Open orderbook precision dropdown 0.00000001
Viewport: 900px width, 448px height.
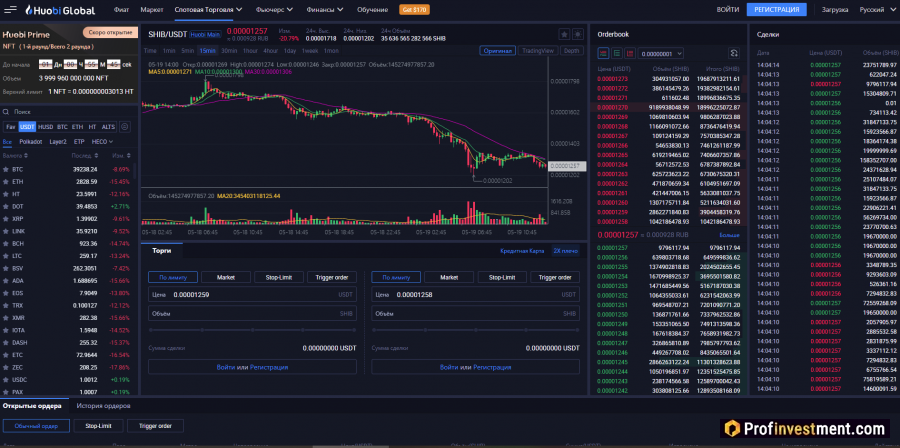point(661,53)
